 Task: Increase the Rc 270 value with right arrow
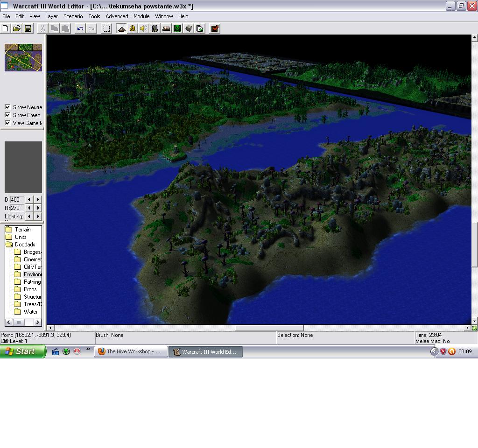click(x=38, y=208)
